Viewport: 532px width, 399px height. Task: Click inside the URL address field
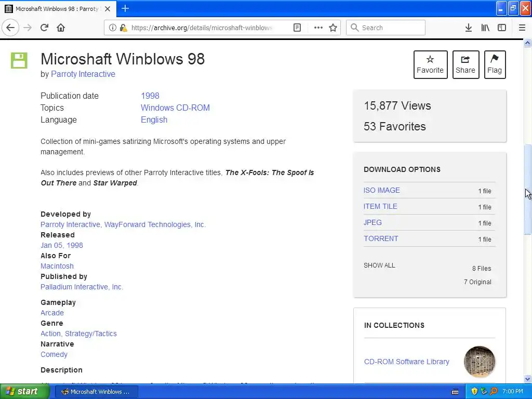tap(202, 28)
